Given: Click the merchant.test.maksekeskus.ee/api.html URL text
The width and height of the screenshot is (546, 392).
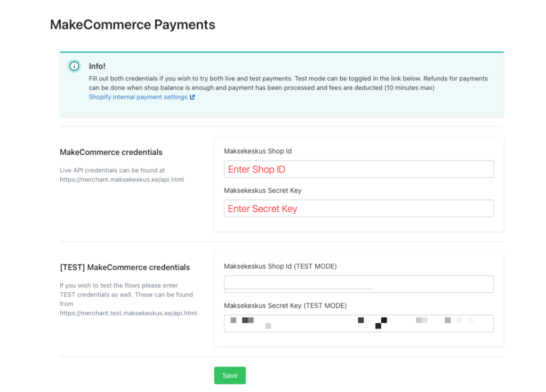Looking at the screenshot, I should [x=128, y=313].
